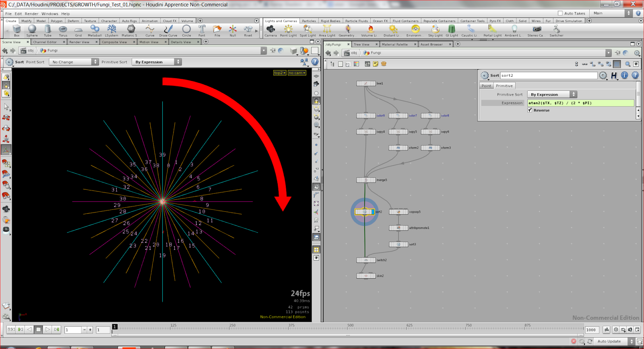Viewport: 644px width, 349px height.
Task: Create a Null object
Action: [233, 31]
